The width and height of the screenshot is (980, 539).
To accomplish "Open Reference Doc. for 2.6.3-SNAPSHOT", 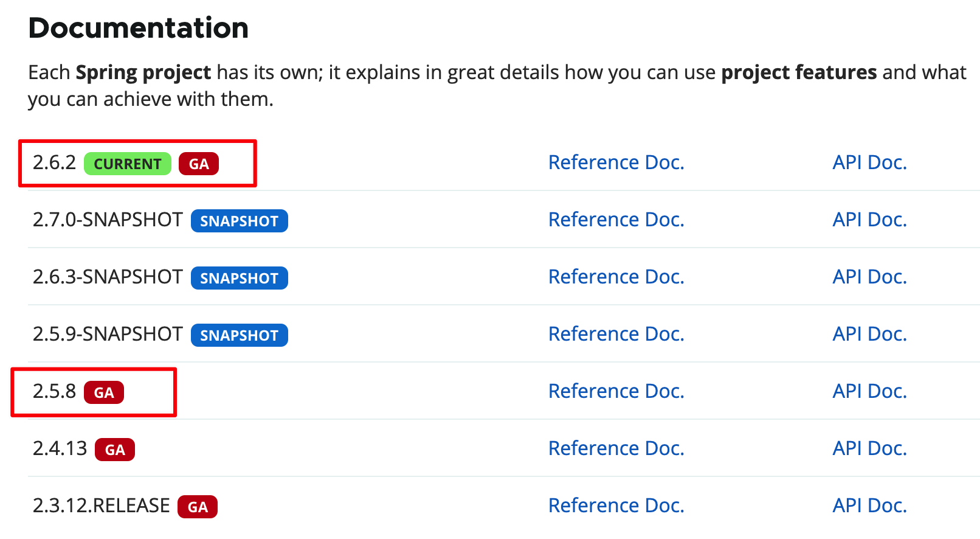I will click(x=616, y=277).
